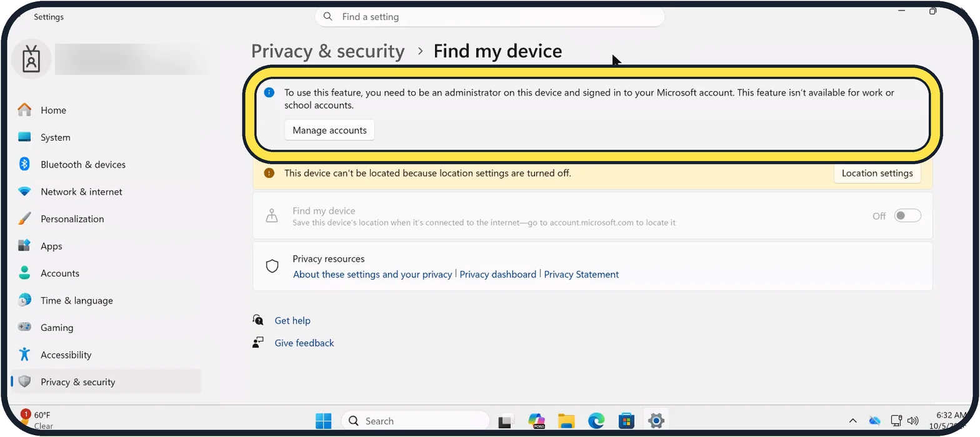980x437 pixels.
Task: Click the Location settings button
Action: [x=877, y=173]
